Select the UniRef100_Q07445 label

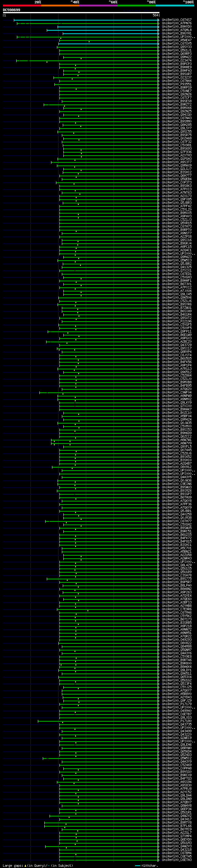177,450
